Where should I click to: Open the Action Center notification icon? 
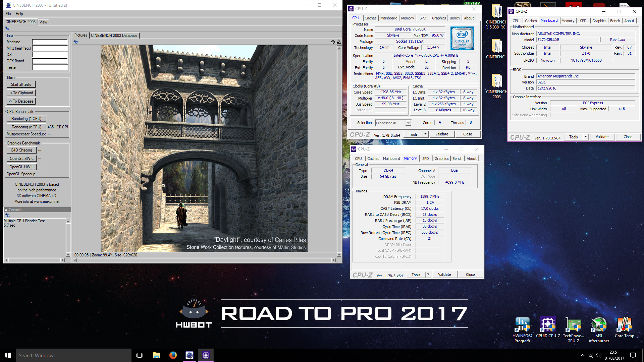[x=633, y=355]
